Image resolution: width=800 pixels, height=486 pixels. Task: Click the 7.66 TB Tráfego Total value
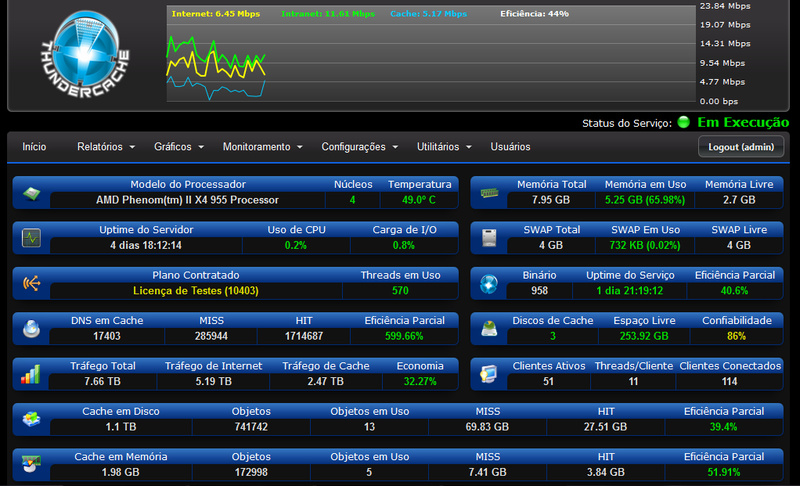pyautogui.click(x=102, y=381)
